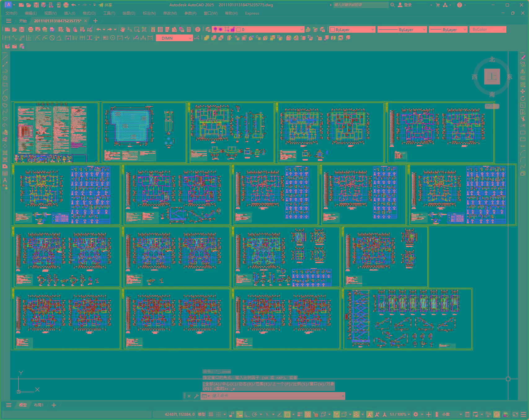
Task: Click the Undo arrow in standard toolbar
Action: 99,29
